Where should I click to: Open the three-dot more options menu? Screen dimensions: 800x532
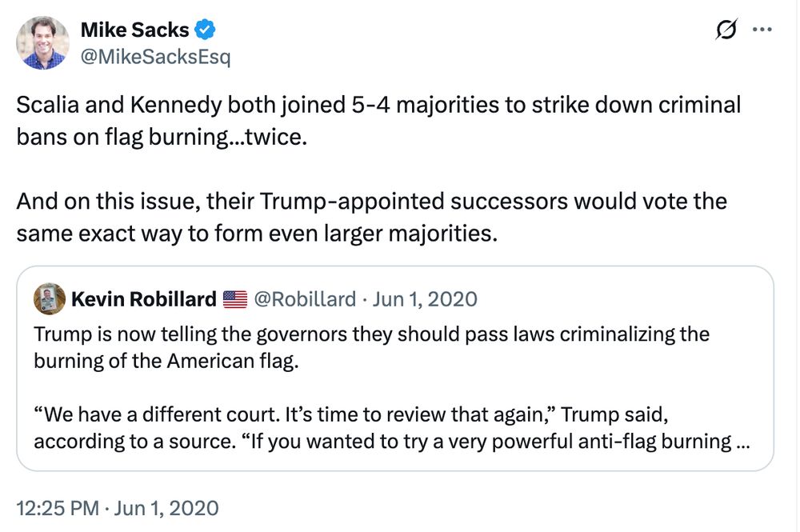762,30
